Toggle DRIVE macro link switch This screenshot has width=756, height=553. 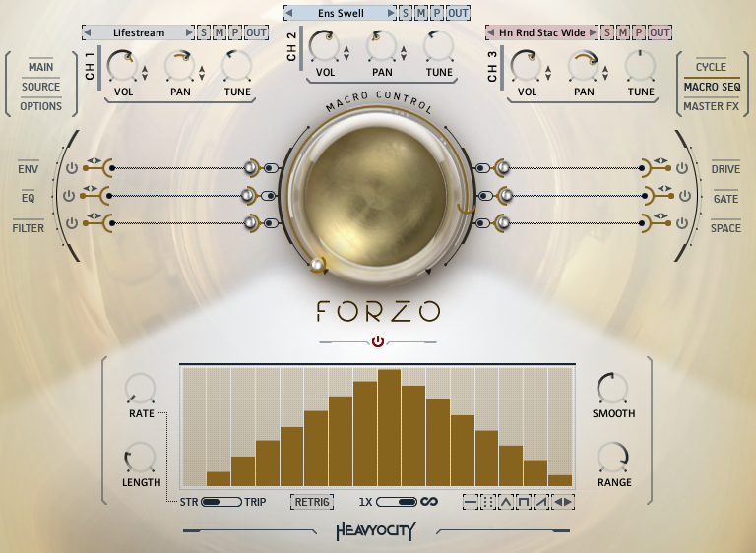[482, 168]
